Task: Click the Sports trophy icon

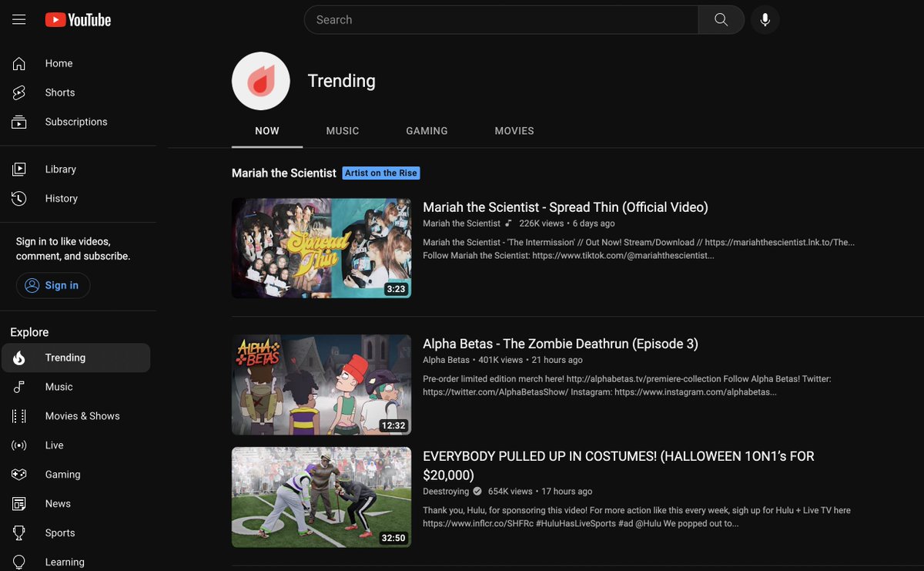Action: 19,533
